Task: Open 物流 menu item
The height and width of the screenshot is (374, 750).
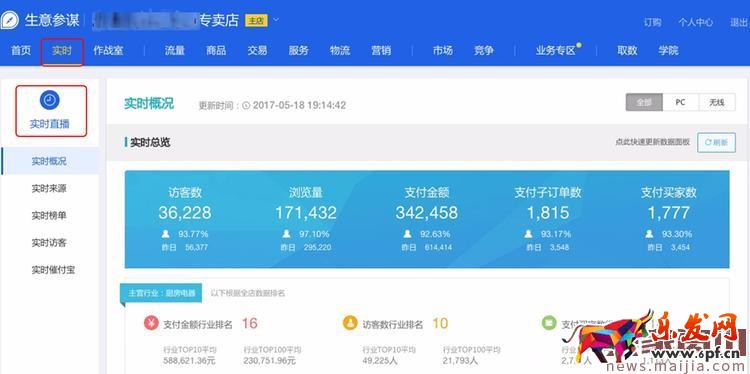Action: [340, 50]
